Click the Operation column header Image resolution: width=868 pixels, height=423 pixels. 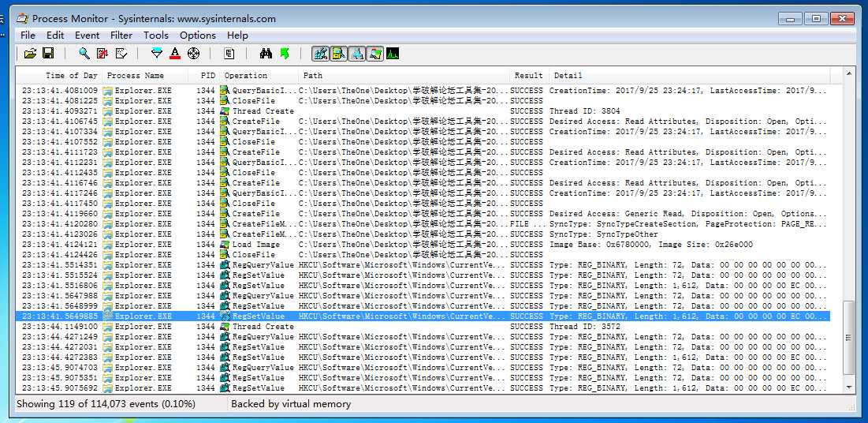[x=259, y=76]
